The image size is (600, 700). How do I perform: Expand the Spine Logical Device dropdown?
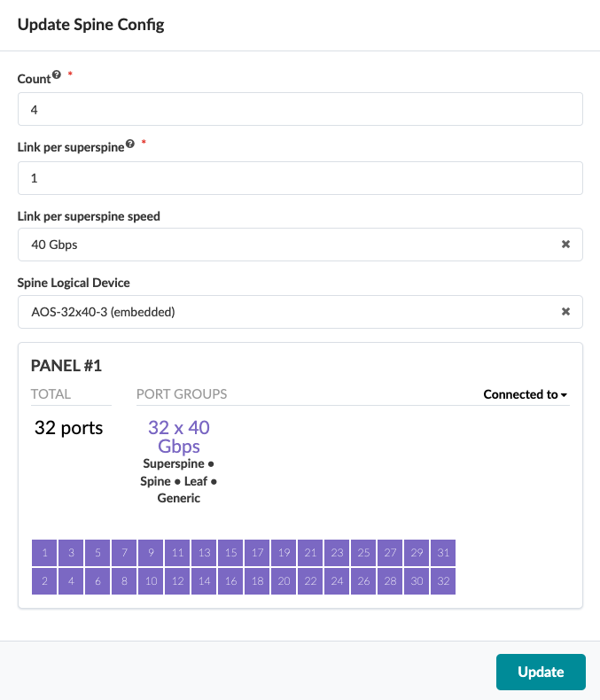click(x=284, y=312)
